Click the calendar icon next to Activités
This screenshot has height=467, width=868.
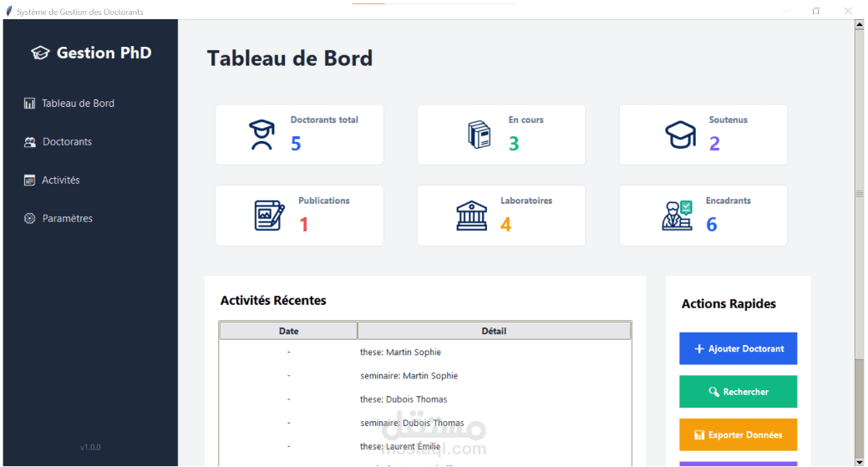[29, 180]
